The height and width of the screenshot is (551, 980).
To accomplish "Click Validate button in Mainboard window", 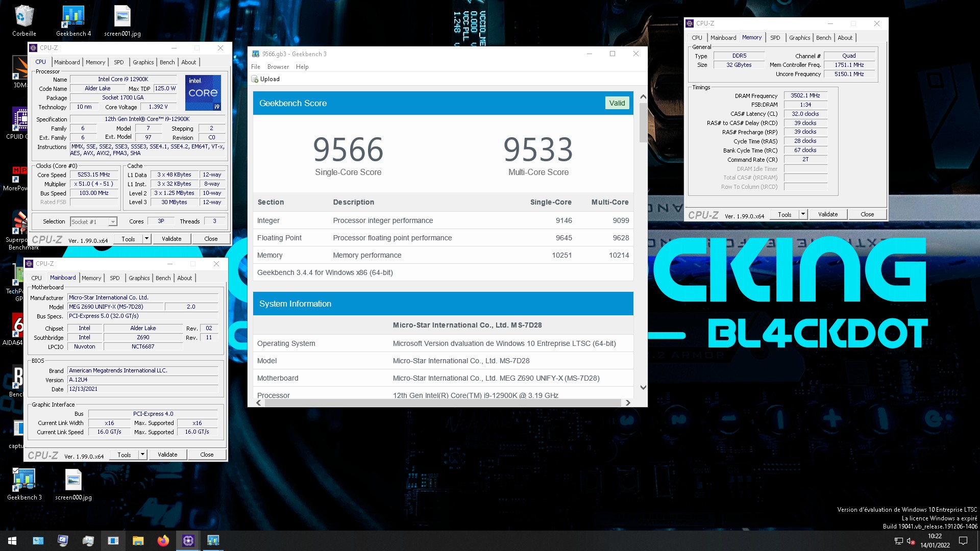I will pos(167,455).
